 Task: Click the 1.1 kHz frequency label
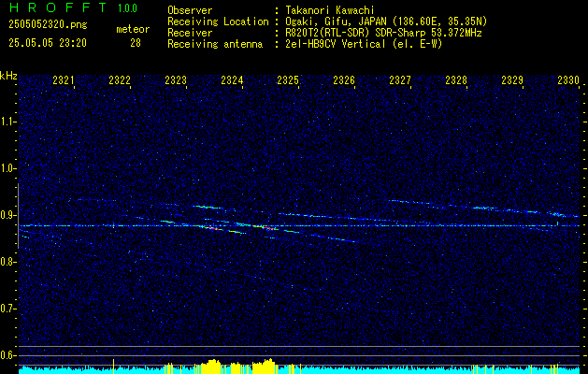pyautogui.click(x=8, y=122)
